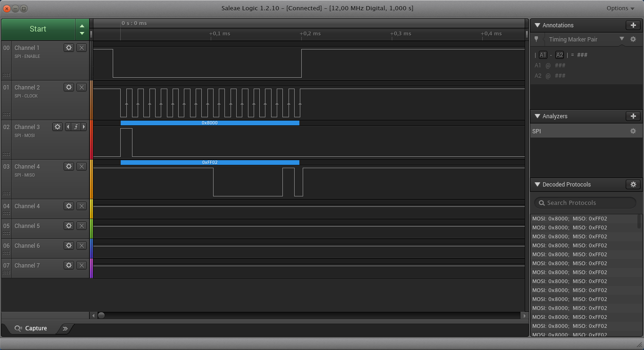
Task: Click the 0xFF02 MISO decoded bubble
Action: (210, 163)
